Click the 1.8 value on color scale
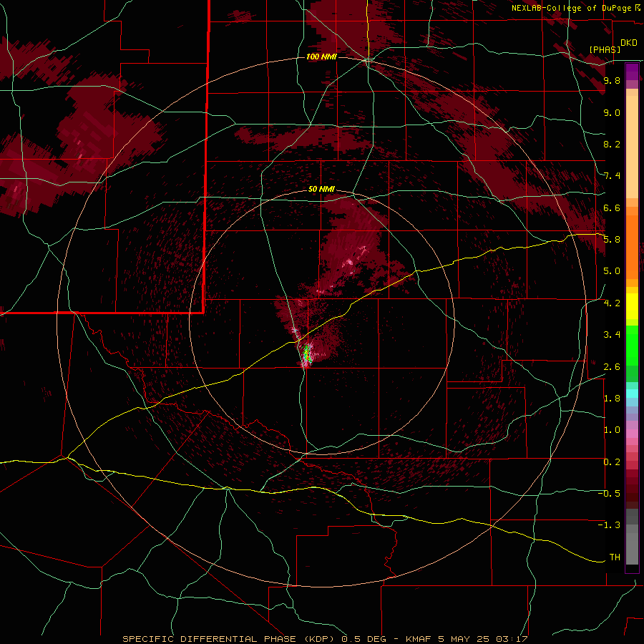 (x=612, y=399)
